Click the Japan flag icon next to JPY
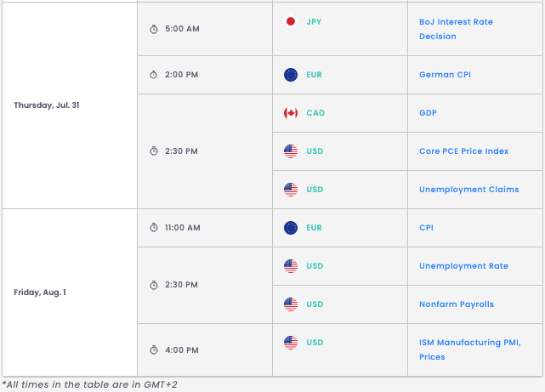545x392 pixels. click(291, 21)
